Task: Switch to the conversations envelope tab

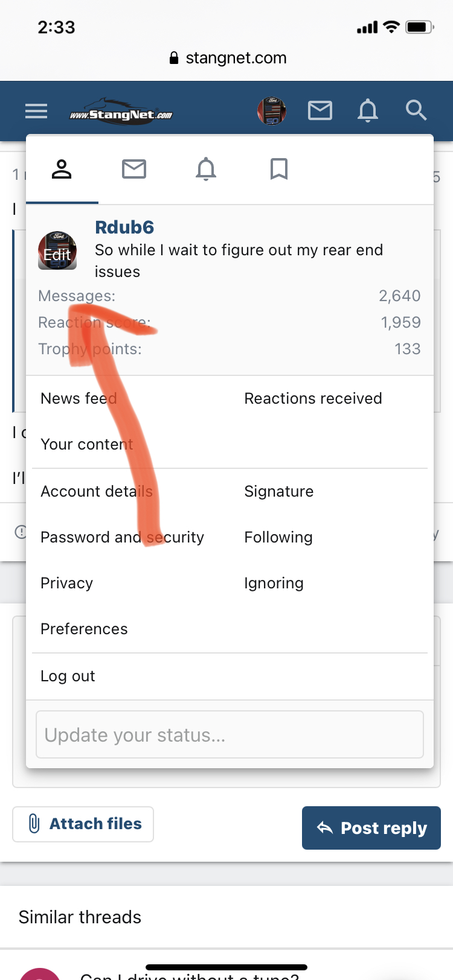Action: click(x=134, y=169)
